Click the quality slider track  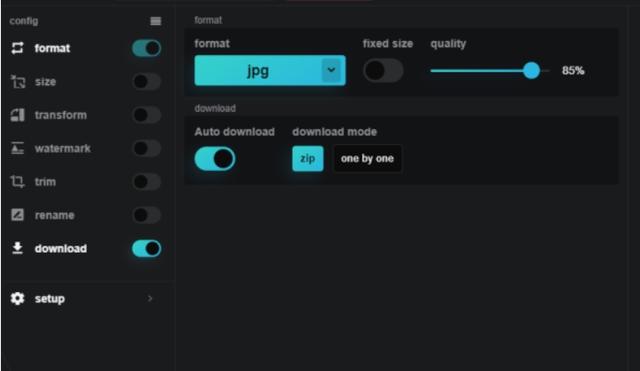click(490, 71)
